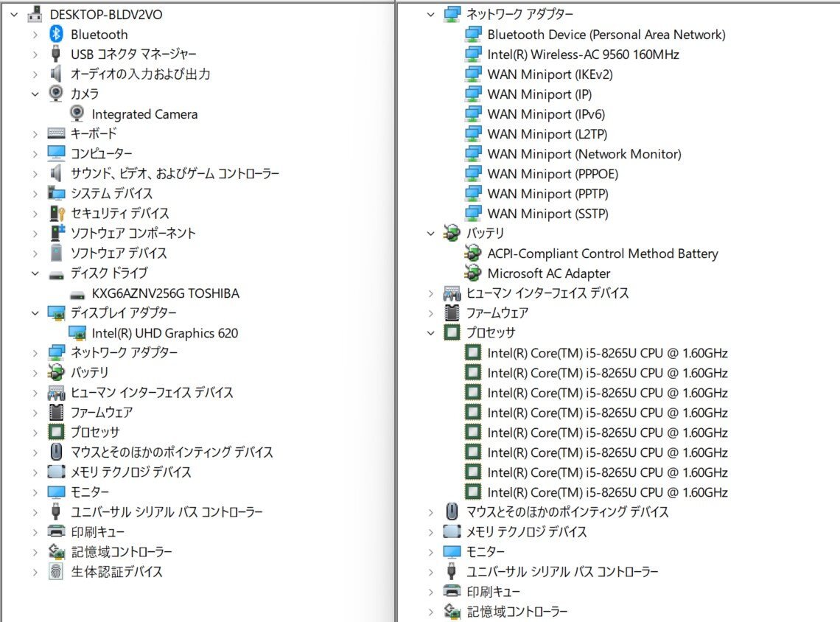
Task: Click the Microsoft AC Adapter battery icon
Action: [473, 273]
